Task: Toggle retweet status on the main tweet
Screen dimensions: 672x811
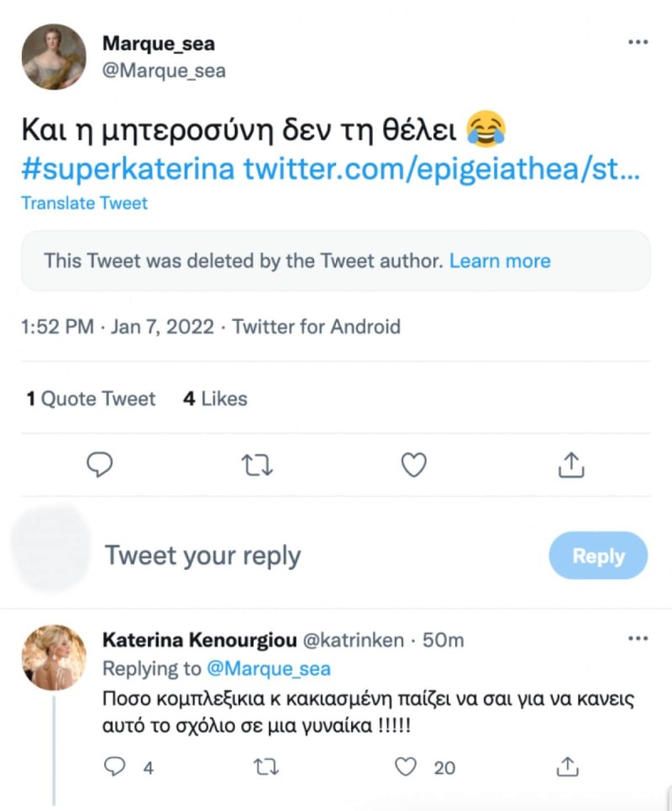Action: click(257, 465)
